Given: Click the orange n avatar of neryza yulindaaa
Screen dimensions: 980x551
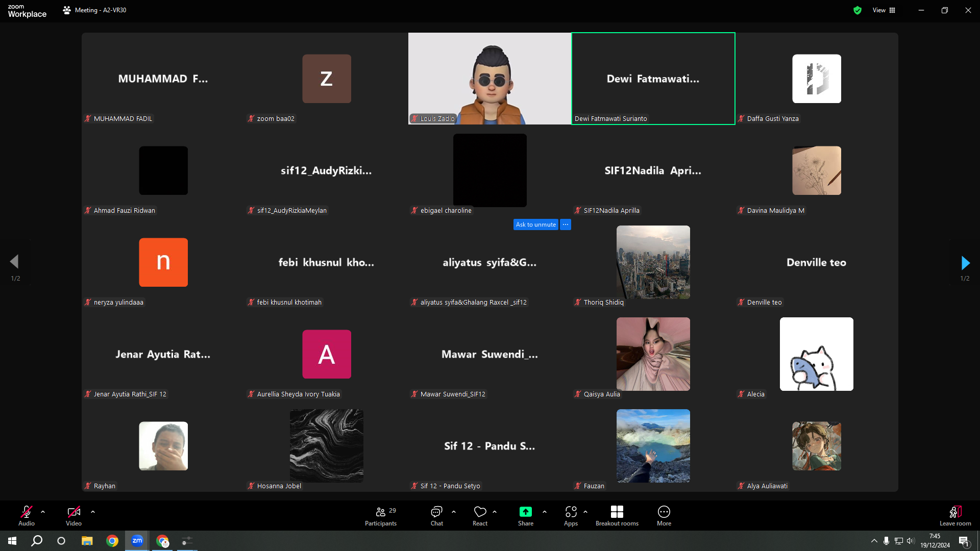Looking at the screenshot, I should (x=163, y=262).
